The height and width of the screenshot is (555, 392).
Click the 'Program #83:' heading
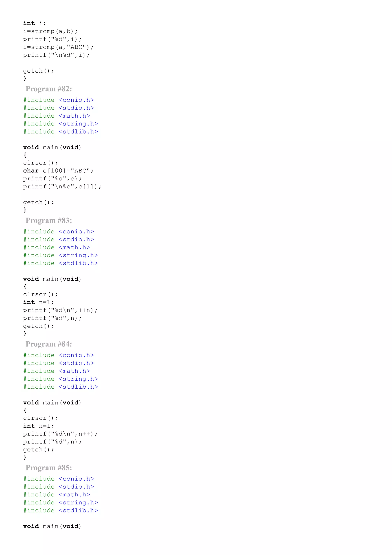click(x=49, y=220)
